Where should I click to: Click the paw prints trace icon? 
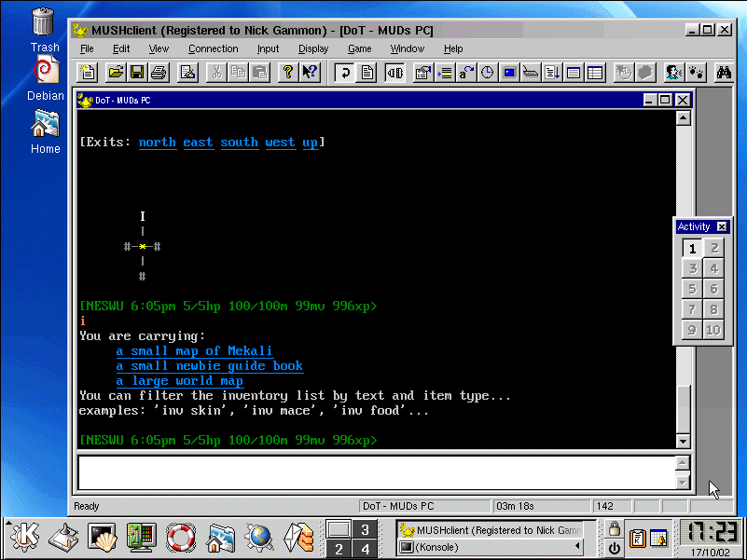click(x=696, y=73)
